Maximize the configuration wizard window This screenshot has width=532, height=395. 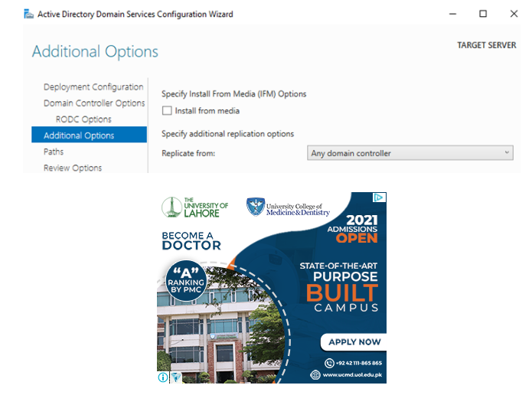tap(483, 14)
